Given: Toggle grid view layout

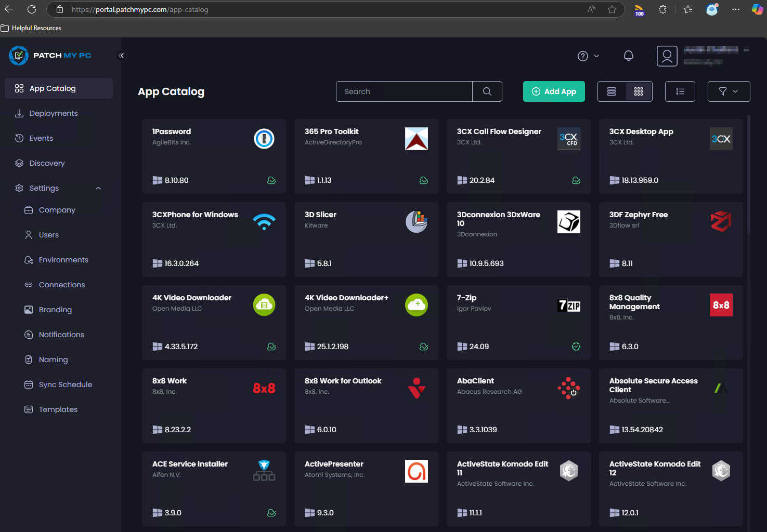Looking at the screenshot, I should click(x=638, y=91).
